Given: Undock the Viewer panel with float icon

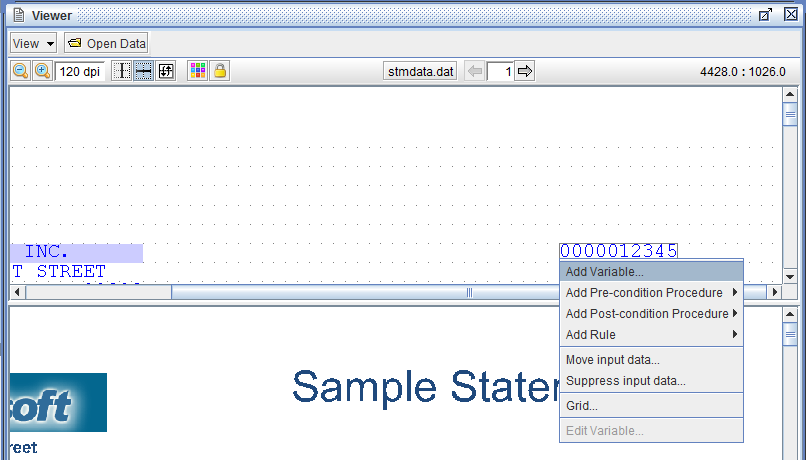Looking at the screenshot, I should point(765,15).
